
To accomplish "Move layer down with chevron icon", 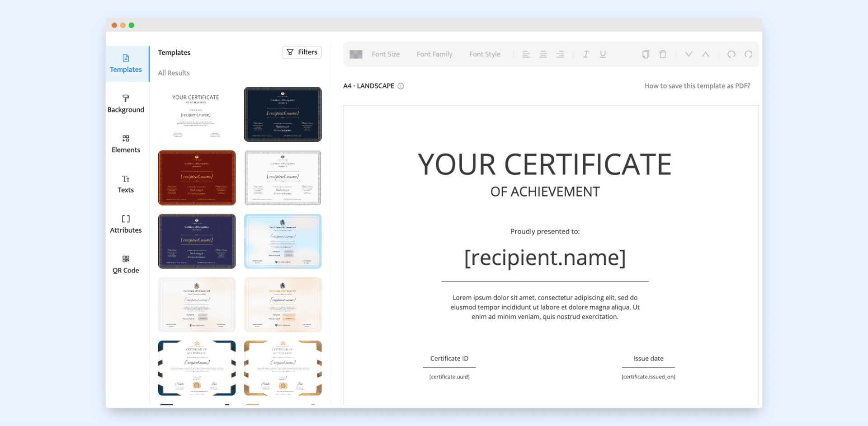I will (689, 54).
